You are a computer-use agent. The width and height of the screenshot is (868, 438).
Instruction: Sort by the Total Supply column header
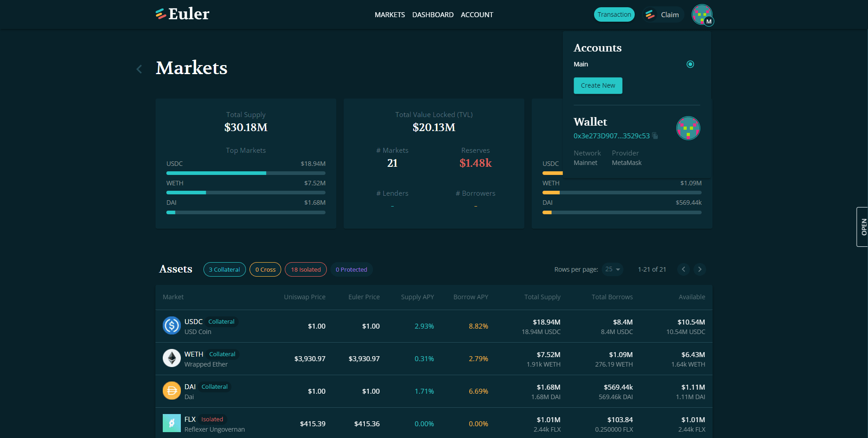point(542,297)
